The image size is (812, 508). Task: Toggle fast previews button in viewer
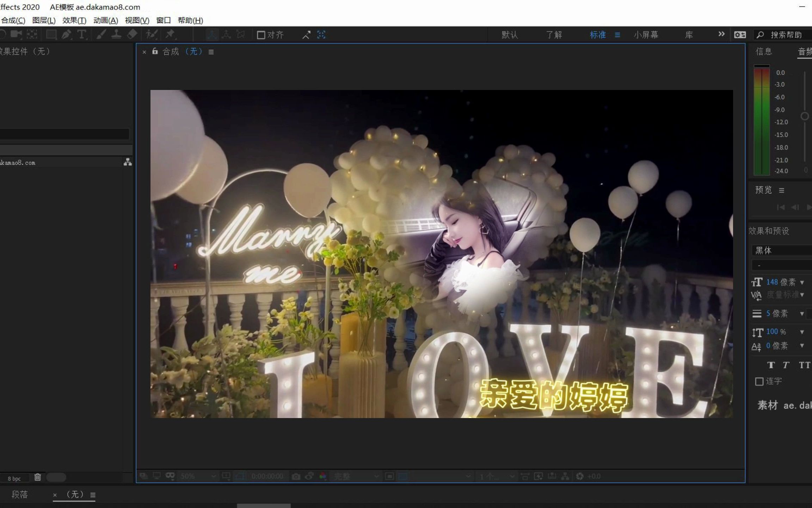tap(538, 476)
